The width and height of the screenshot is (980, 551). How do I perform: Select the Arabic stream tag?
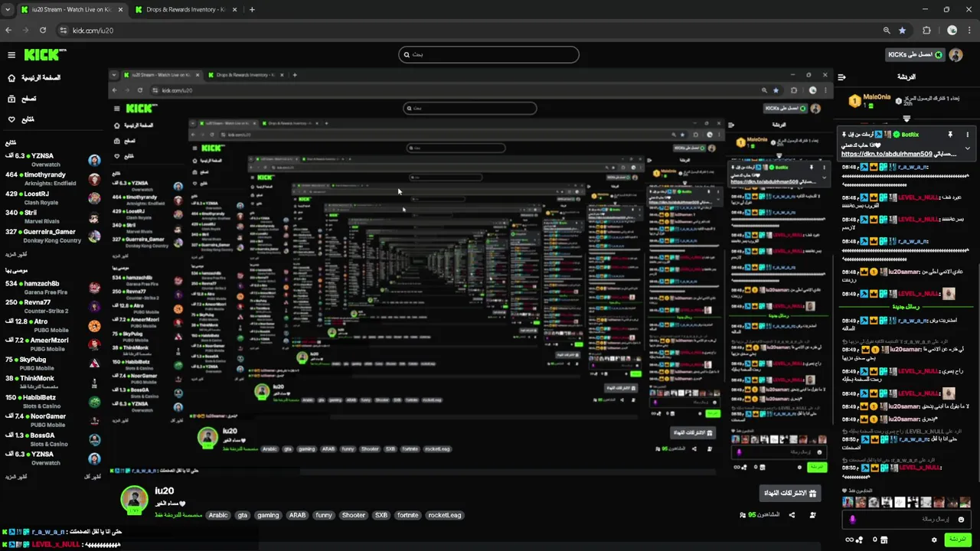218,515
